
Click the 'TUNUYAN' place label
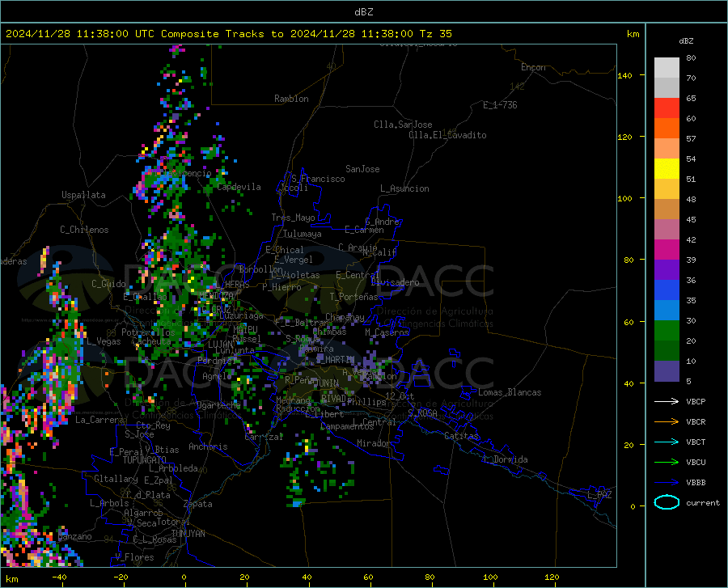click(188, 534)
